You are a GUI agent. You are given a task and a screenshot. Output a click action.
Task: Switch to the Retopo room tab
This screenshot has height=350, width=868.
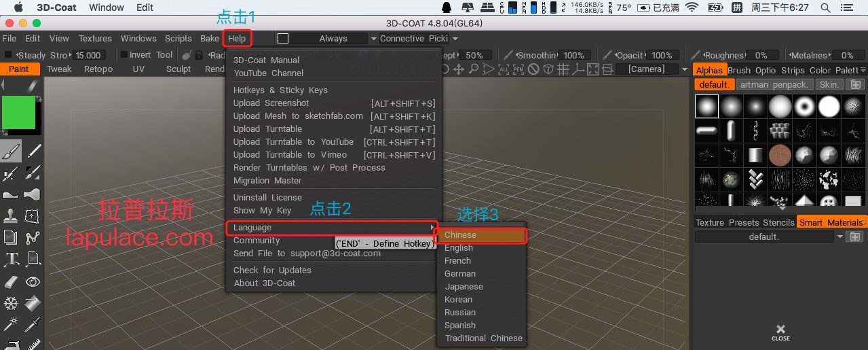tap(98, 69)
